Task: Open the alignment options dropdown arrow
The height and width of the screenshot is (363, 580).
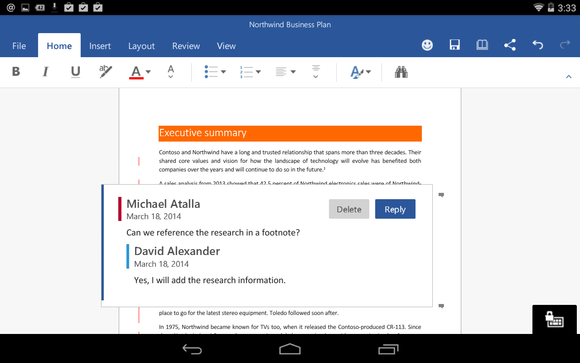Action: pos(293,72)
